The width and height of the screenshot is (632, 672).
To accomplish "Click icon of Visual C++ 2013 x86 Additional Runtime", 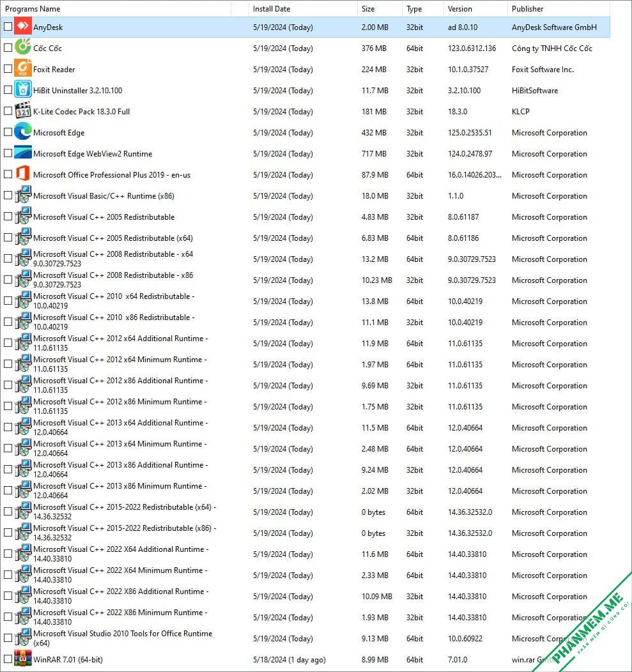I will 23,469.
